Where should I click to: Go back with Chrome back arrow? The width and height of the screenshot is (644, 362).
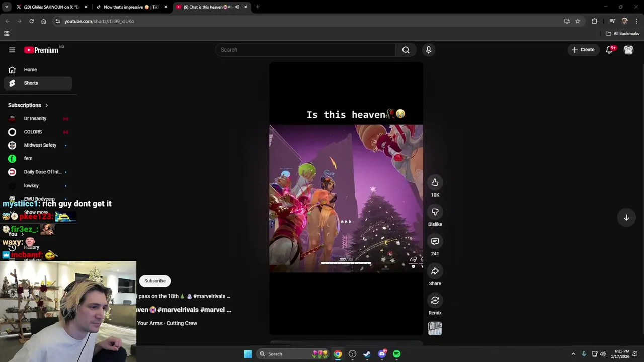tap(7, 21)
